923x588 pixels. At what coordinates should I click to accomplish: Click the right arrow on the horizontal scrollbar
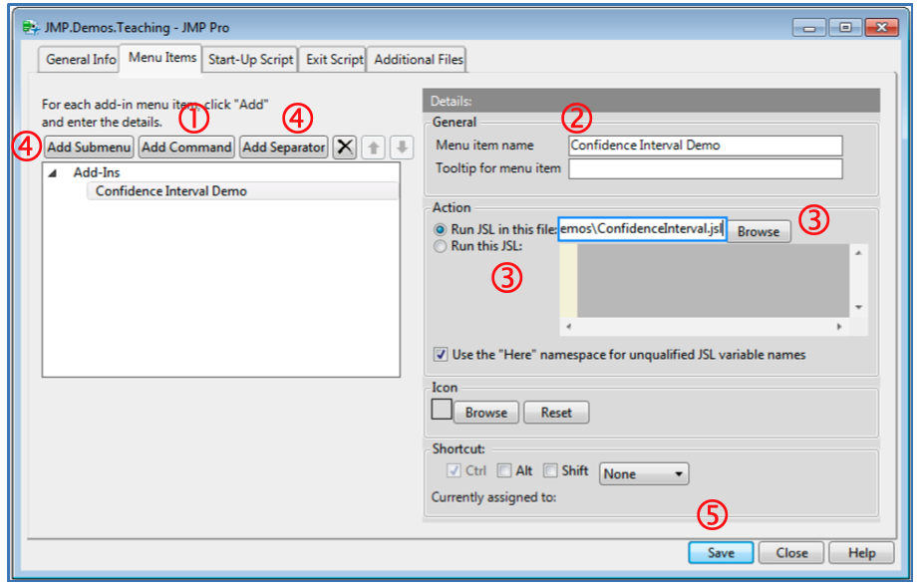click(840, 325)
